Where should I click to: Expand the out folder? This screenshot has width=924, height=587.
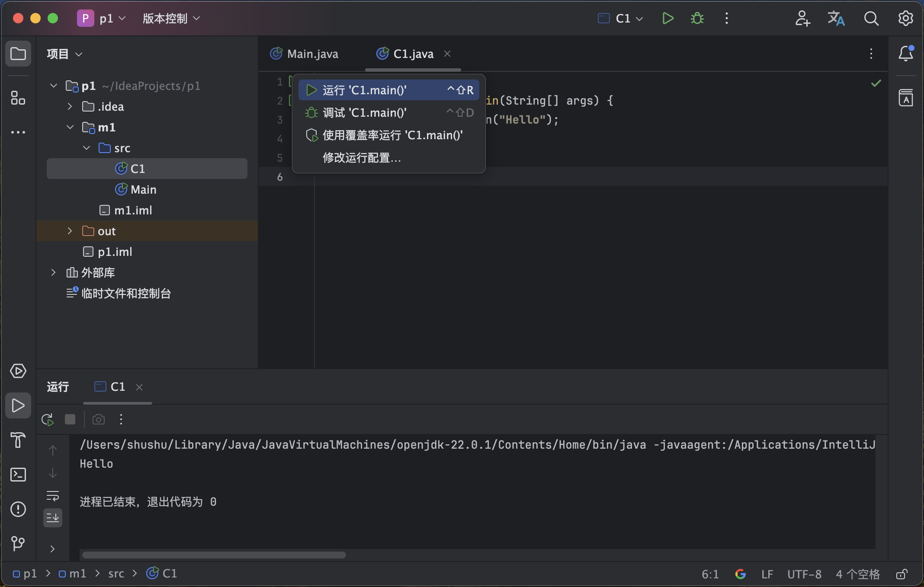70,231
